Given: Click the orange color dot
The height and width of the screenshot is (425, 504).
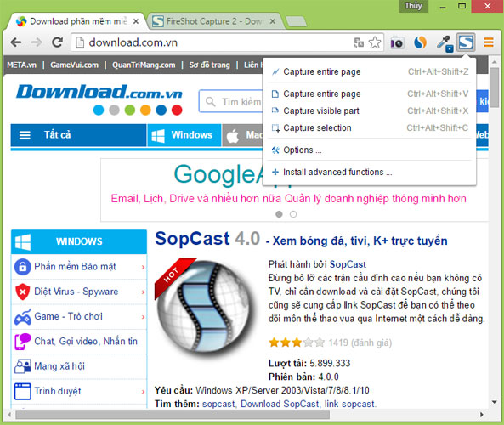Looking at the screenshot, I should point(145,110).
